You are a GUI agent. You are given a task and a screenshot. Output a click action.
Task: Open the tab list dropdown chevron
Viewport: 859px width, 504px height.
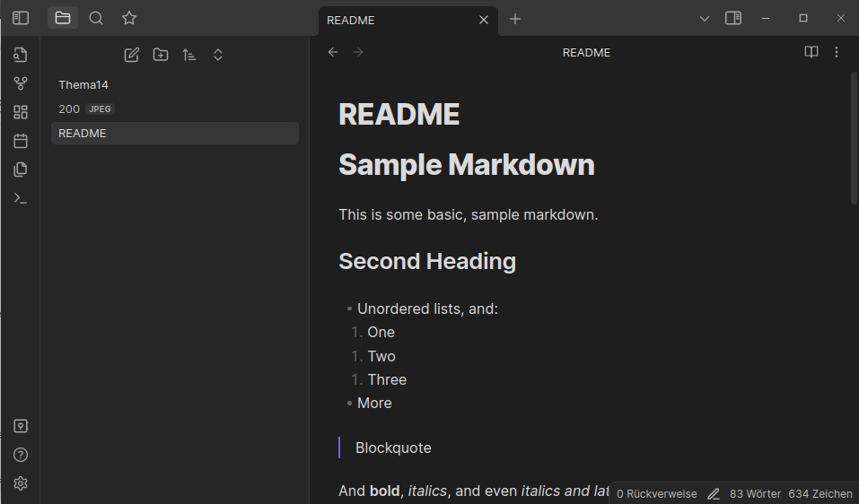pyautogui.click(x=705, y=18)
